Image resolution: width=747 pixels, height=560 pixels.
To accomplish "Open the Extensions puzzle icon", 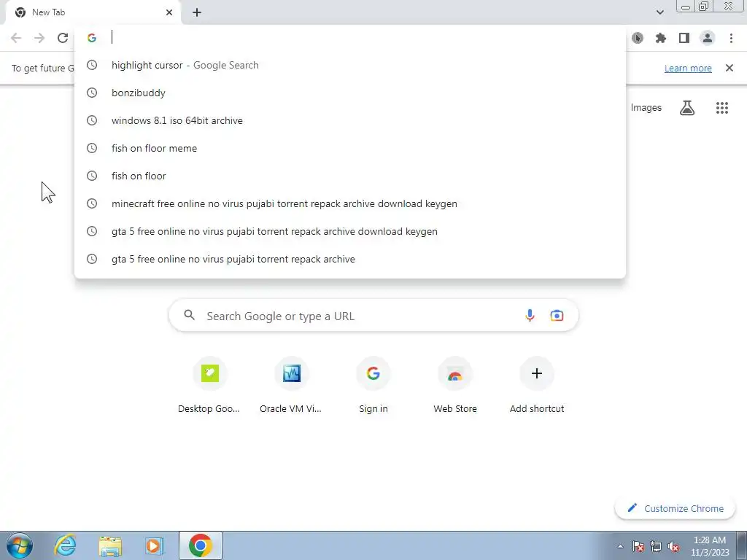I will [661, 38].
